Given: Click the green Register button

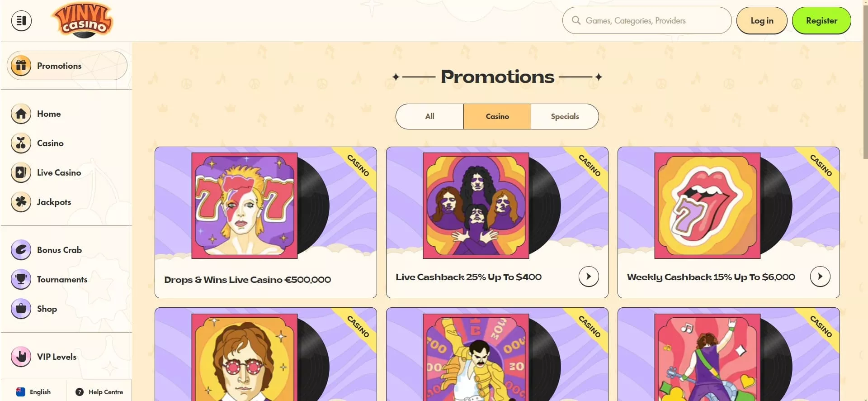Looking at the screenshot, I should coord(821,21).
